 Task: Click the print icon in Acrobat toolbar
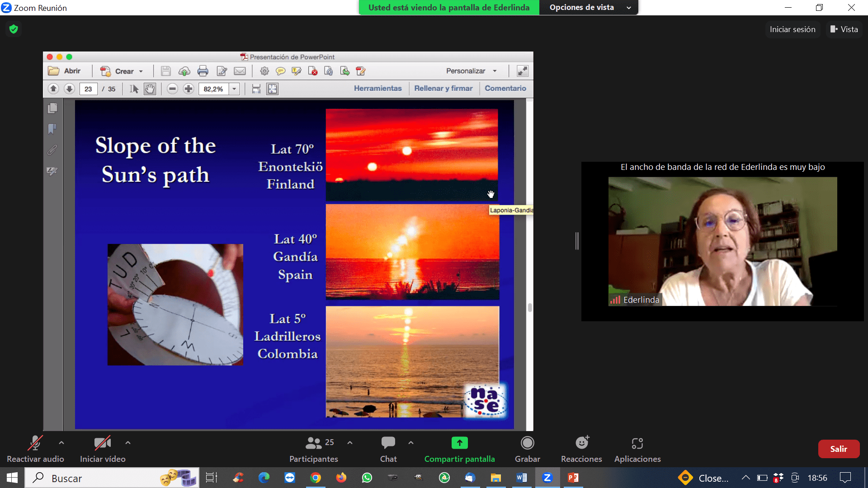[x=203, y=71]
